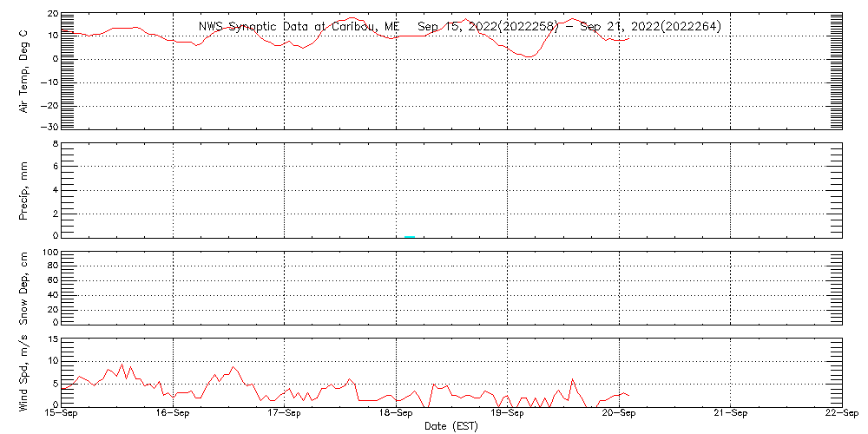
Task: Select the 15-Sep date tick label
Action: 62,415
